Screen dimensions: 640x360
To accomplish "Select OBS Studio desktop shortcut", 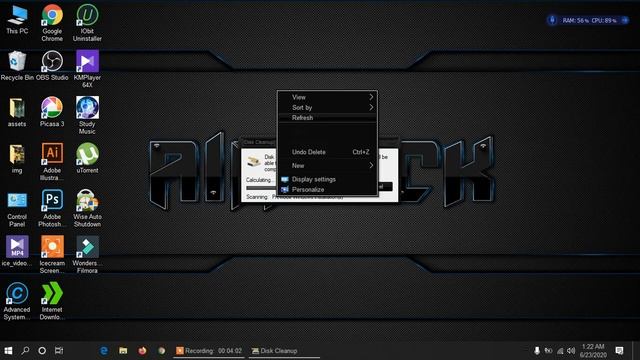I will pyautogui.click(x=52, y=66).
